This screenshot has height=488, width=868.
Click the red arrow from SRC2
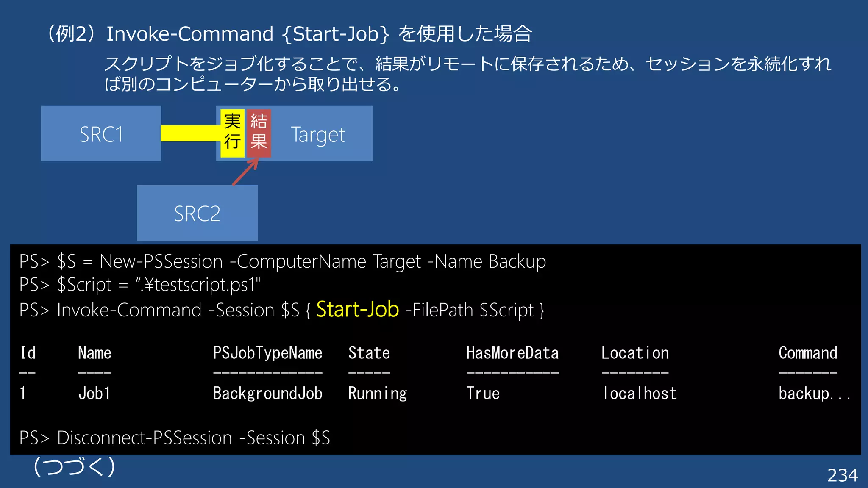245,172
